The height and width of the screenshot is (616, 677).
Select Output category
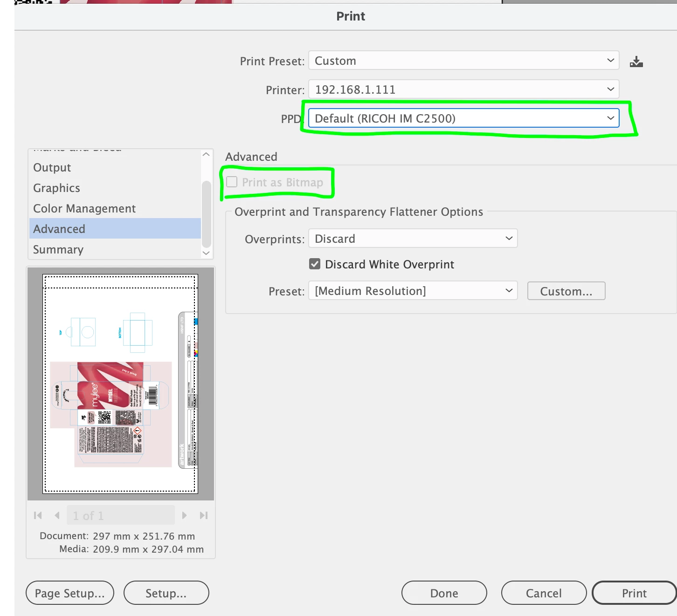click(x=115, y=167)
